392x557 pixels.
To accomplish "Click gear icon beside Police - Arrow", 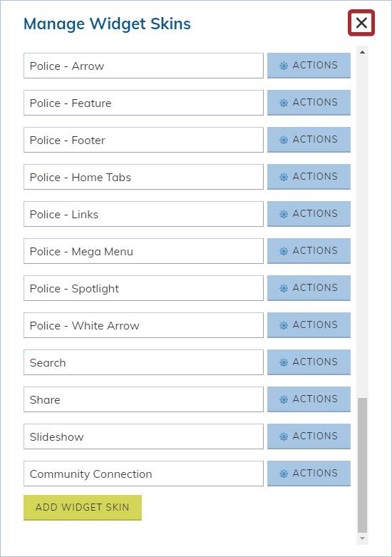I will 284,66.
